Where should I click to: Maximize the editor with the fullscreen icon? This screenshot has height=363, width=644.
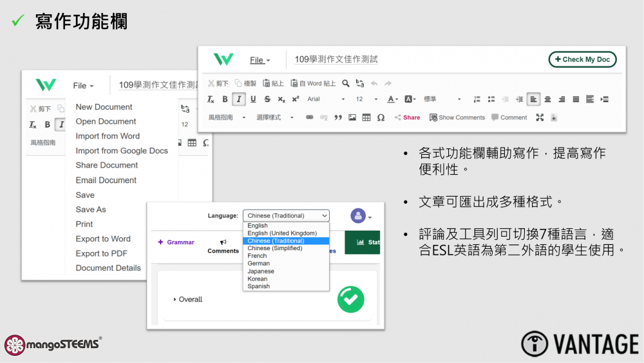pyautogui.click(x=540, y=117)
